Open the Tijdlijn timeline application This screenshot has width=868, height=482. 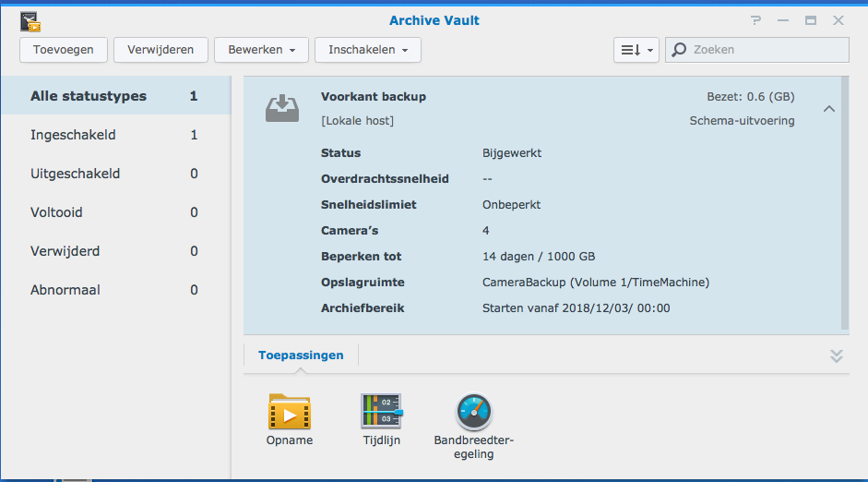[x=381, y=419]
